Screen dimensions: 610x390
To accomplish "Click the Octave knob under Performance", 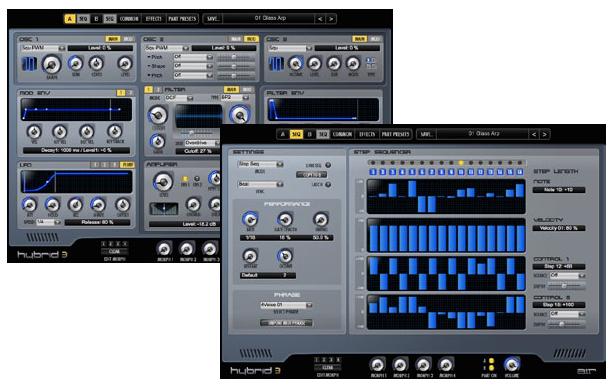I will tap(285, 256).
